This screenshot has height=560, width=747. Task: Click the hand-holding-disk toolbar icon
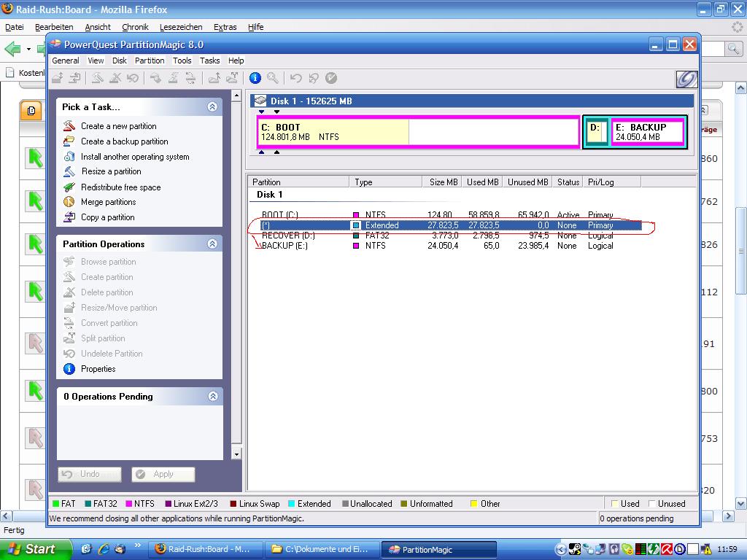[155, 78]
